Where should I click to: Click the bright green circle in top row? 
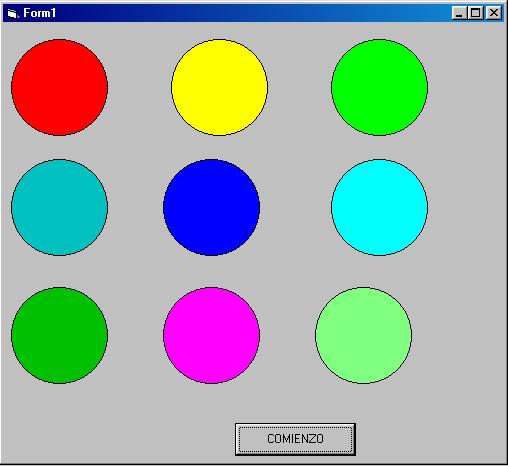pyautogui.click(x=379, y=87)
